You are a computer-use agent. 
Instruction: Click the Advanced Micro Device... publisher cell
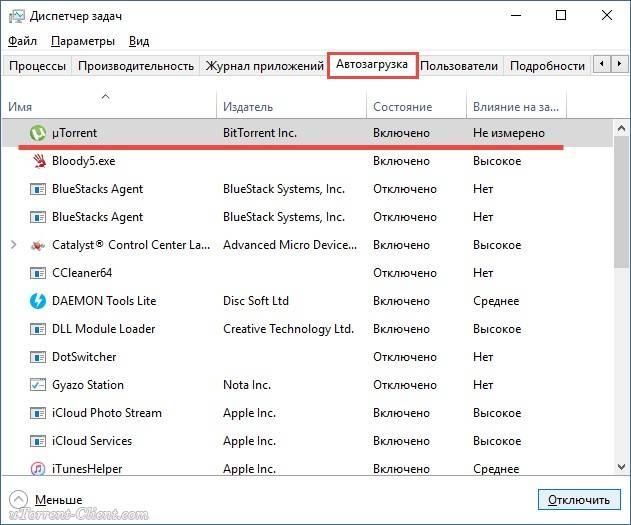[x=290, y=245]
